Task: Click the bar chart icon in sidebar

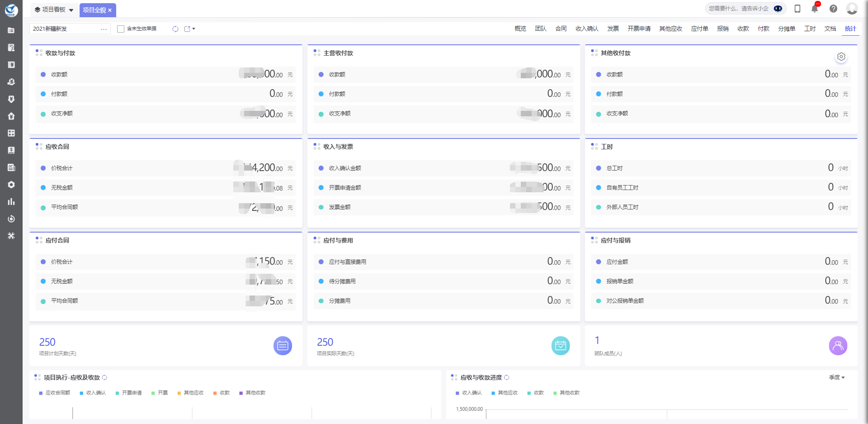Action: coord(11,202)
